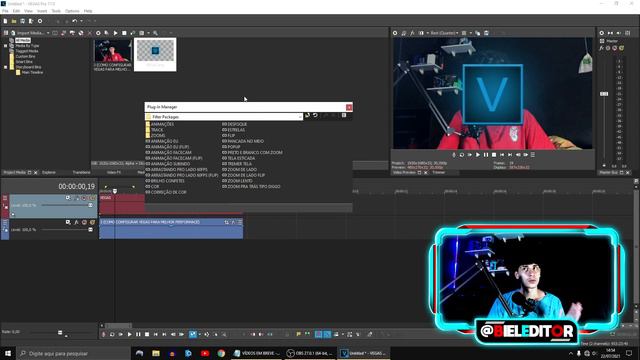
Task: Open the Filter Packages dropdown in Plug-In Manager
Action: 300,117
